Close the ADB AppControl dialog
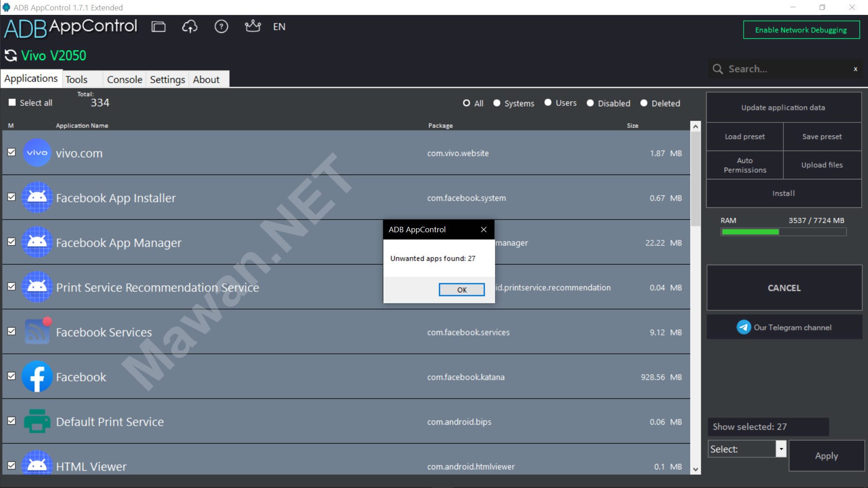This screenshot has width=868, height=488. click(484, 230)
